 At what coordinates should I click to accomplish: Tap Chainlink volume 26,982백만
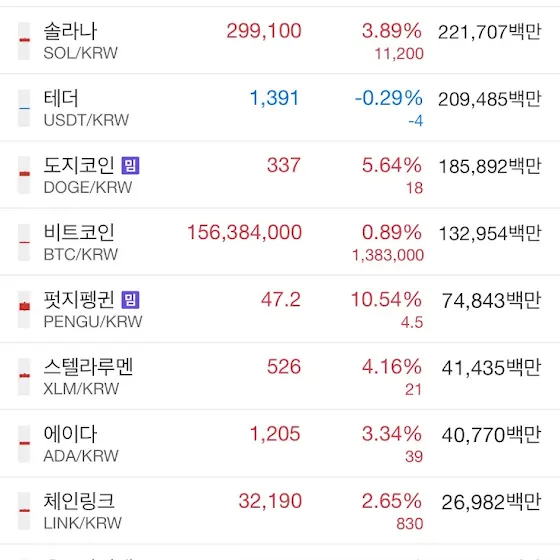point(491,502)
